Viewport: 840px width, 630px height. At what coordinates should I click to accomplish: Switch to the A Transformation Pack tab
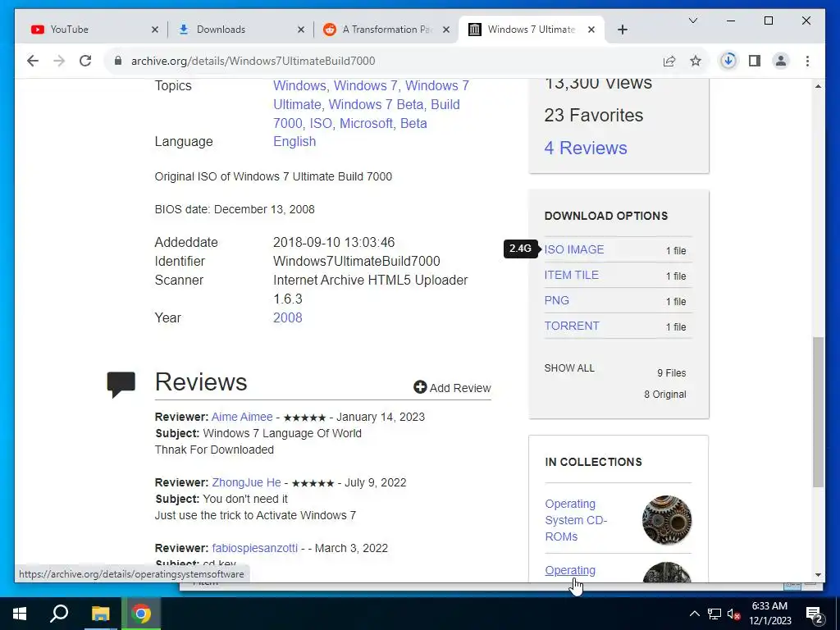pyautogui.click(x=386, y=30)
